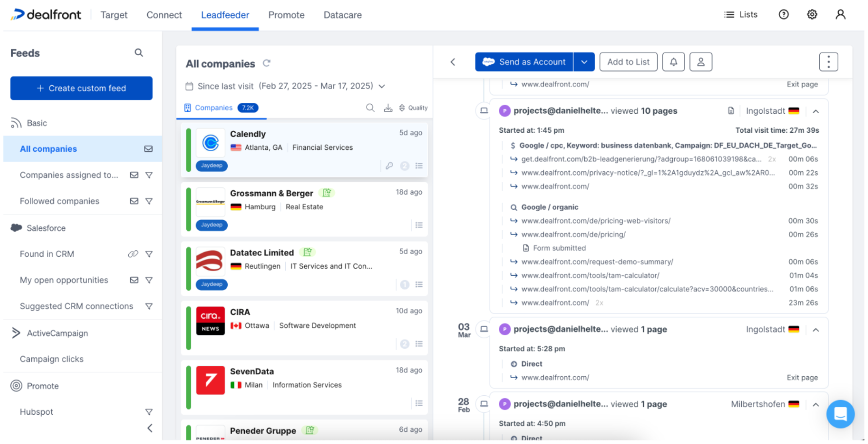Open the filter icon for Followed companies
Viewport: 868px width, 444px height.
pyautogui.click(x=149, y=201)
